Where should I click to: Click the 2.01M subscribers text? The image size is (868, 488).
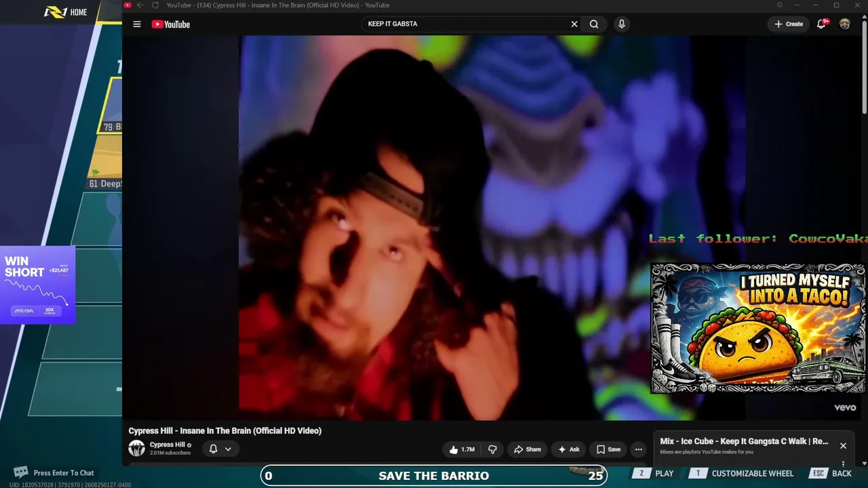(170, 453)
